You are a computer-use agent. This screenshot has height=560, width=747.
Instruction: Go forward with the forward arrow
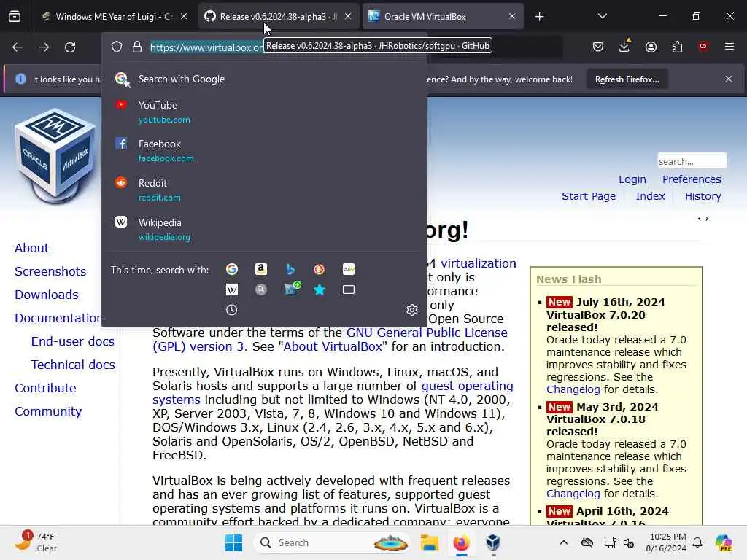point(44,47)
